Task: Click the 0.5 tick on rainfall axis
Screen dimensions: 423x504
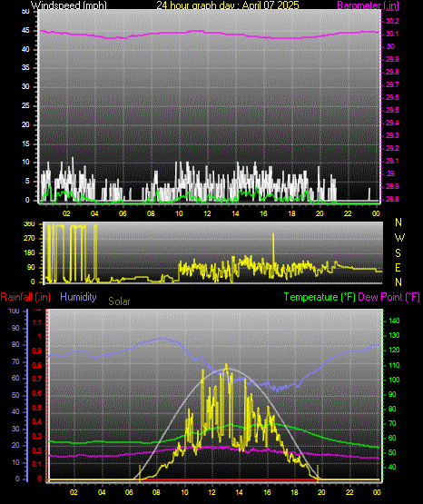Action: tap(37, 408)
